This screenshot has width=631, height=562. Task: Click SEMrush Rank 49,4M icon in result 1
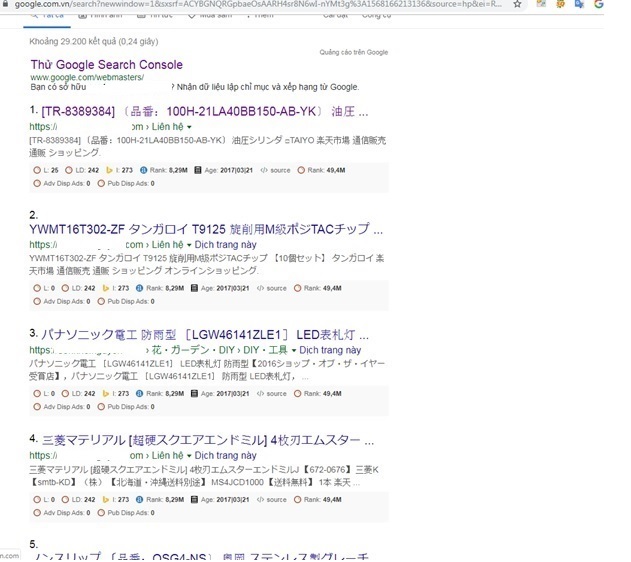(x=301, y=170)
